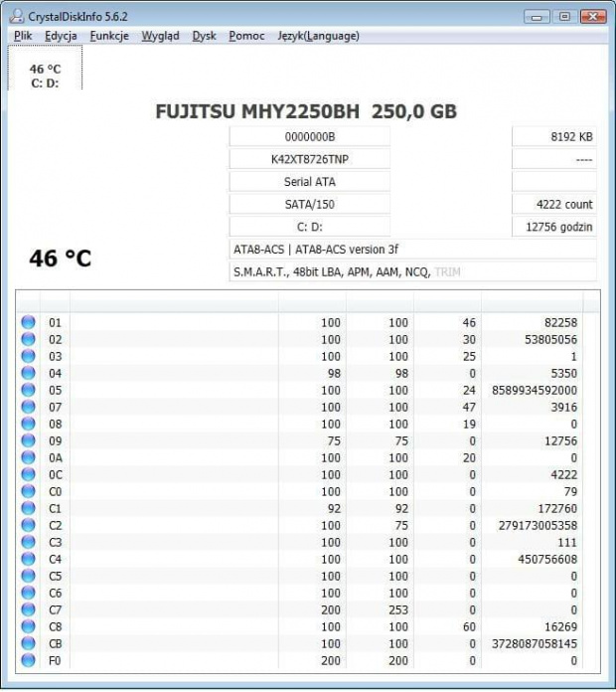This screenshot has height=692, width=616.
Task: Click the drive letter field C: D:
Action: point(310,227)
